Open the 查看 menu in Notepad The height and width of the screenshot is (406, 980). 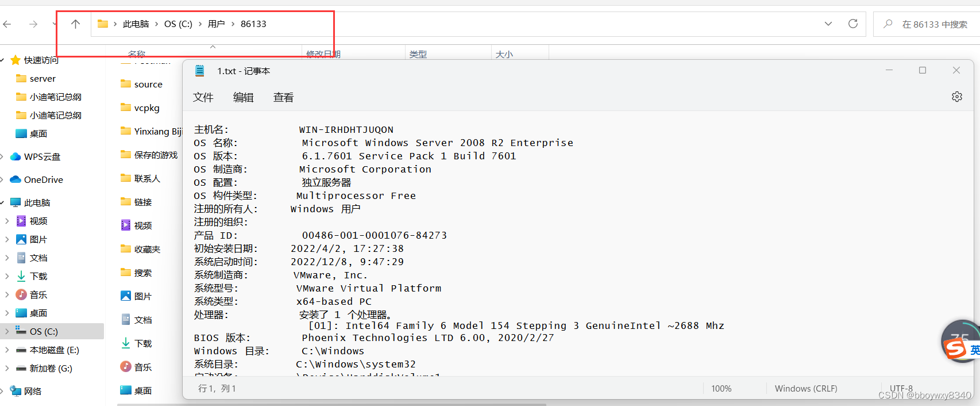click(x=283, y=97)
